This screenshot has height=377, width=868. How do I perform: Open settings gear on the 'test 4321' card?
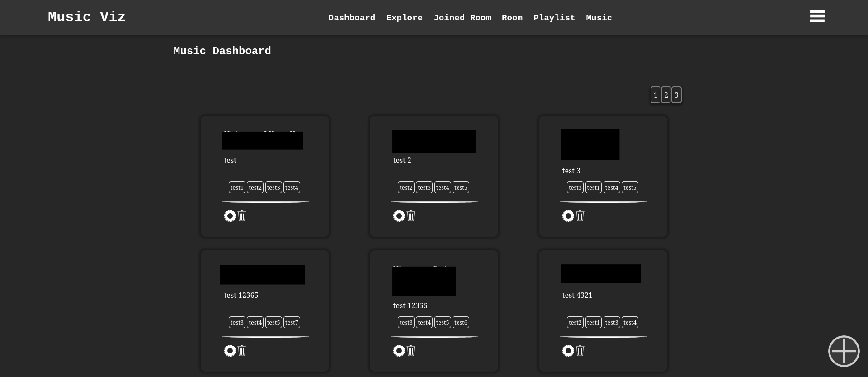pos(568,351)
